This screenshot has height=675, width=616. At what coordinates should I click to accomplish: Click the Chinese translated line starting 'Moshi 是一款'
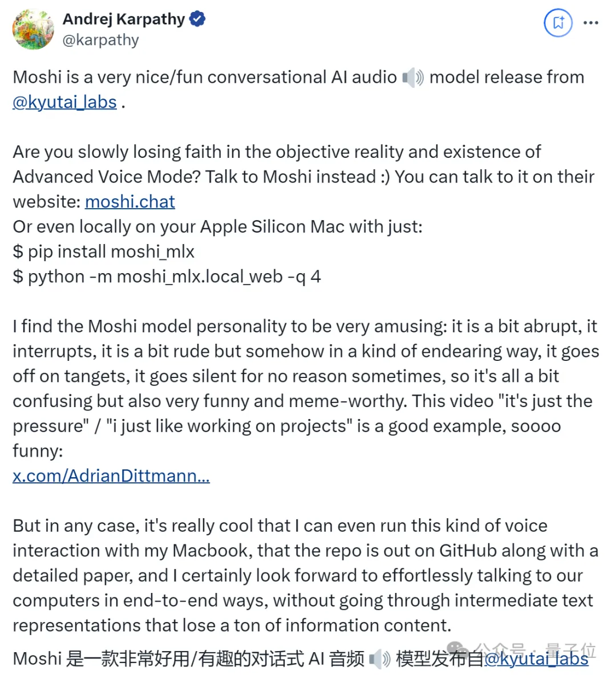[301, 658]
